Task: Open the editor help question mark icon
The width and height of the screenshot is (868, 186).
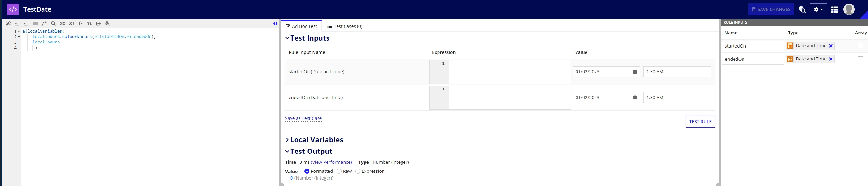Action: pos(275,23)
